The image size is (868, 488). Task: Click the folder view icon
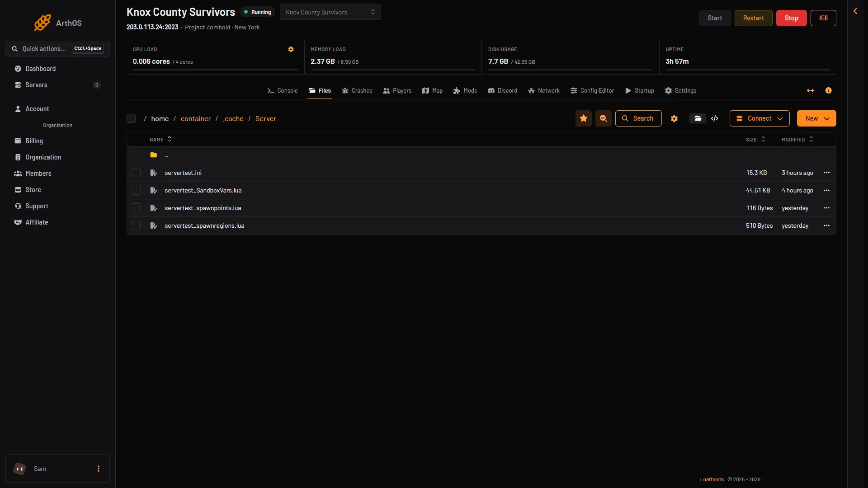point(698,118)
